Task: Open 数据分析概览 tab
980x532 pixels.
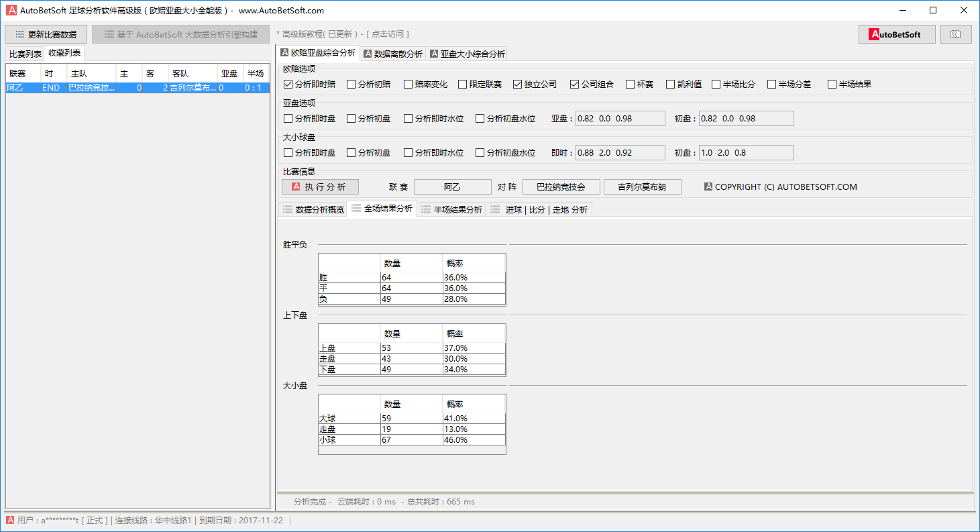Action: point(313,209)
